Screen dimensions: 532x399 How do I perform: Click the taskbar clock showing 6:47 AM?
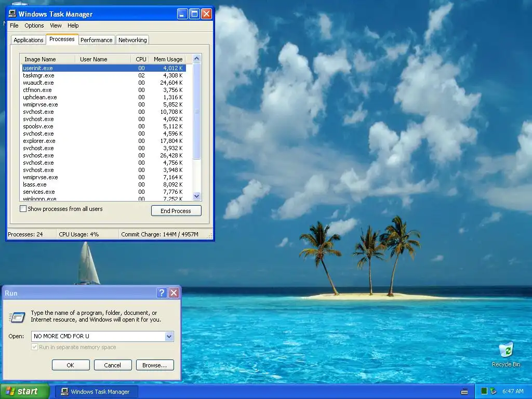513,391
